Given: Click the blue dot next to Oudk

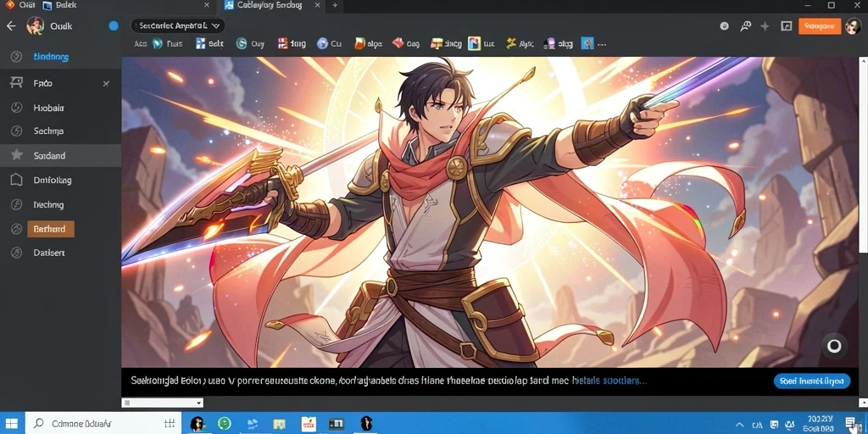Looking at the screenshot, I should 114,26.
